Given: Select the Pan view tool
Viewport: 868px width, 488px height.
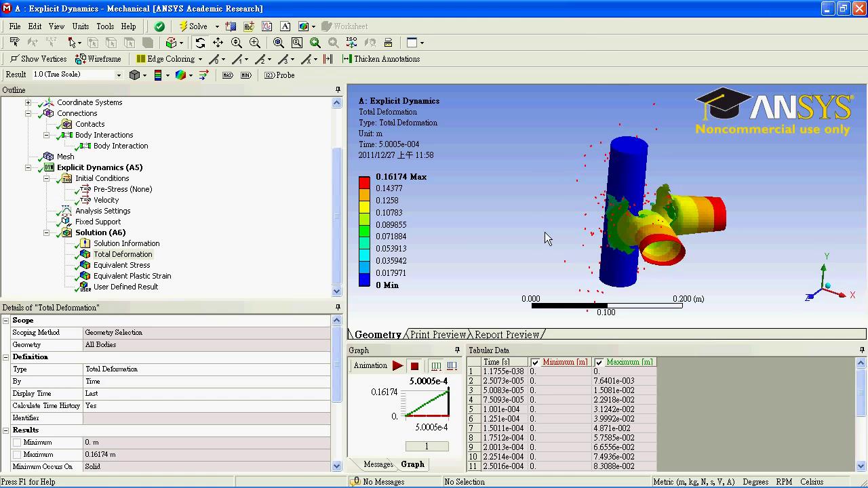Looking at the screenshot, I should coord(218,43).
